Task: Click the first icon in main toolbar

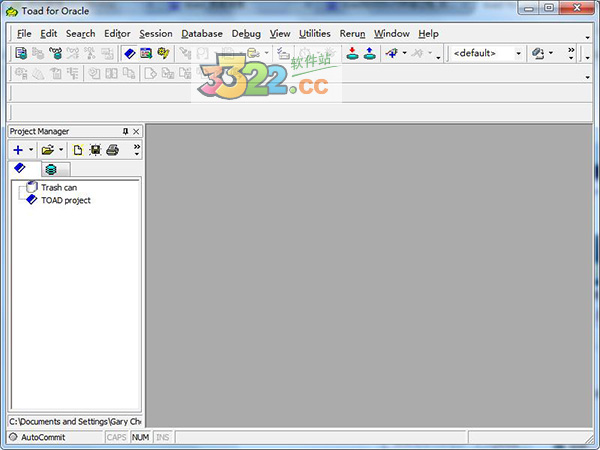Action: click(21, 53)
